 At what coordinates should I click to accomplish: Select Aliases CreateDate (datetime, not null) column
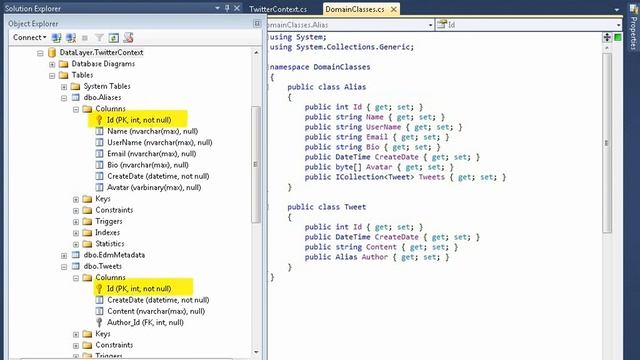point(158,176)
